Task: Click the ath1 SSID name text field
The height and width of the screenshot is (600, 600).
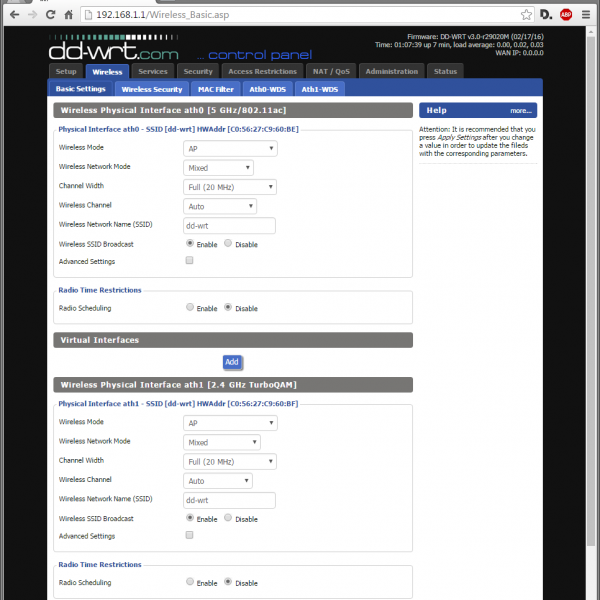Action: click(230, 499)
